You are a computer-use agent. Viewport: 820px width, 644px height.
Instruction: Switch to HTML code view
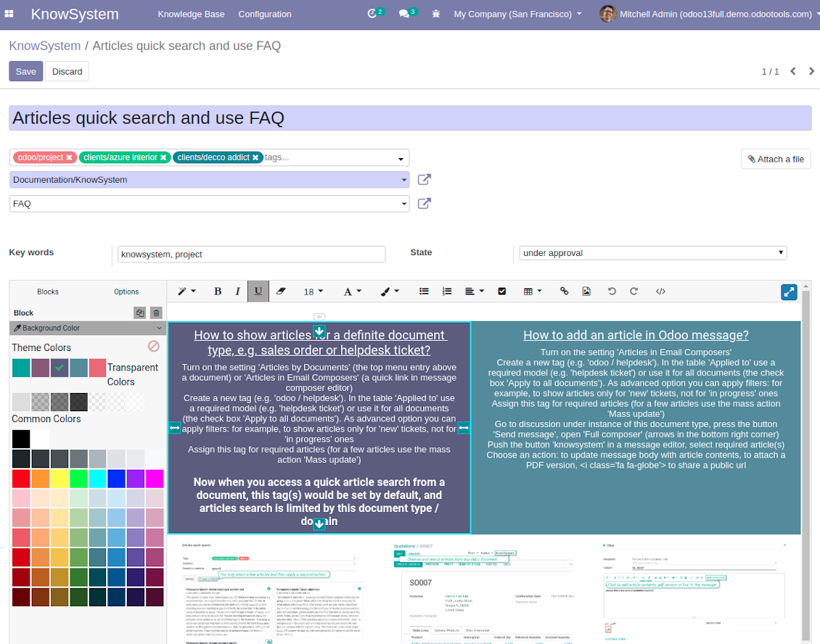tap(660, 292)
